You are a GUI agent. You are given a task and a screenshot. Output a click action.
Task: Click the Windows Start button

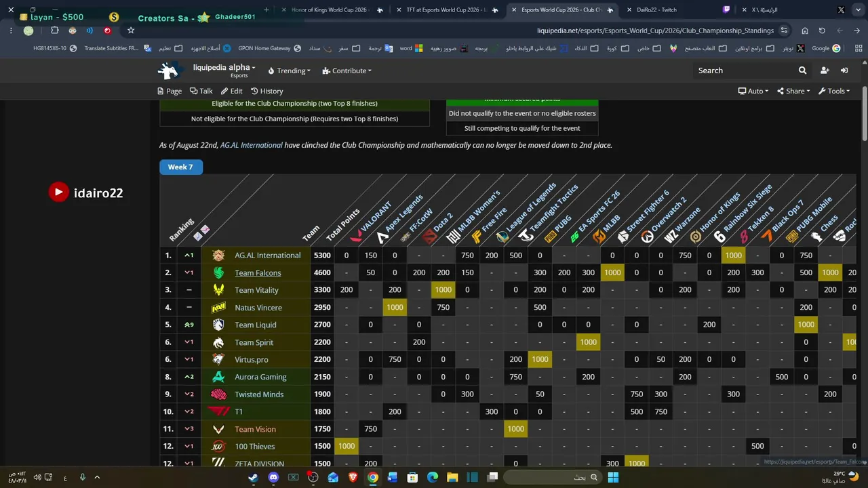613,477
